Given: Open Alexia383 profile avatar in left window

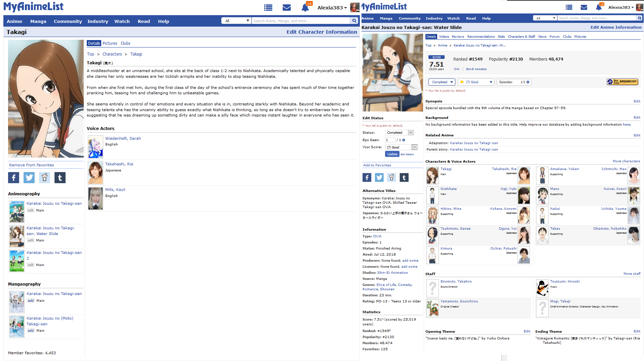Looking at the screenshot, I should [354, 7].
